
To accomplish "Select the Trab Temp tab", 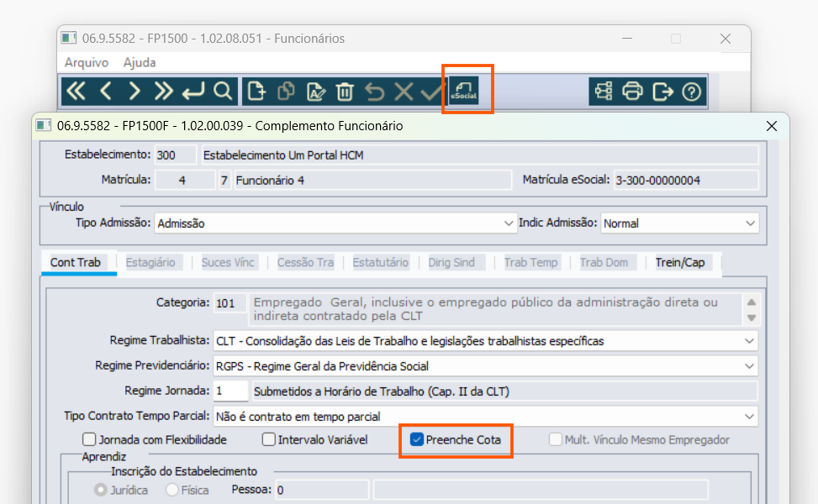I will click(x=530, y=262).
